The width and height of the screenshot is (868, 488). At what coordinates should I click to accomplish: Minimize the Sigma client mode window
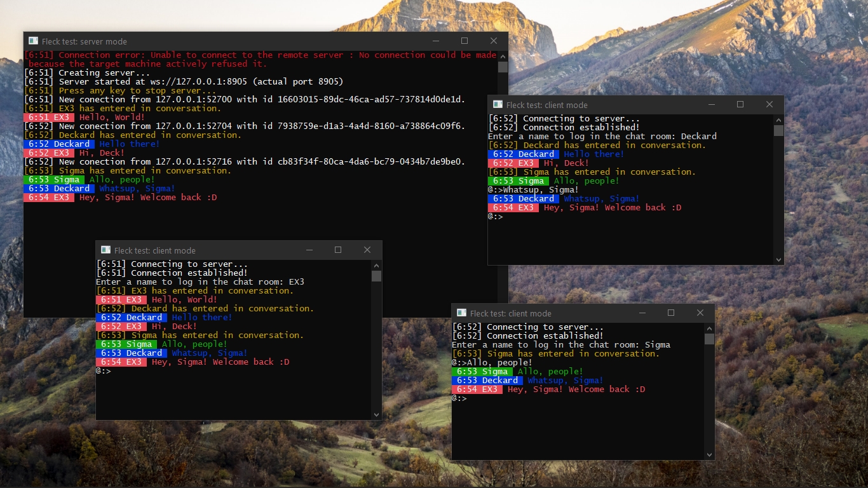(642, 313)
